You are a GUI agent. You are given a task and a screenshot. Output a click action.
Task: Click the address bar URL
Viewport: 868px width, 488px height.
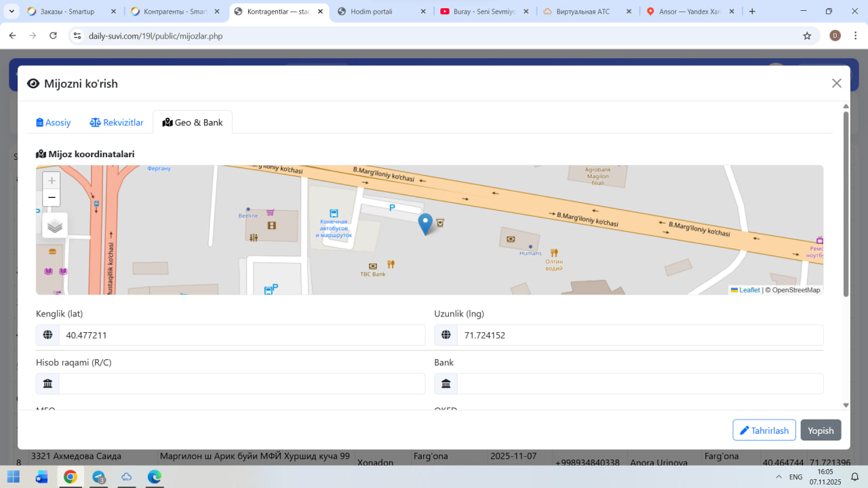tap(155, 36)
